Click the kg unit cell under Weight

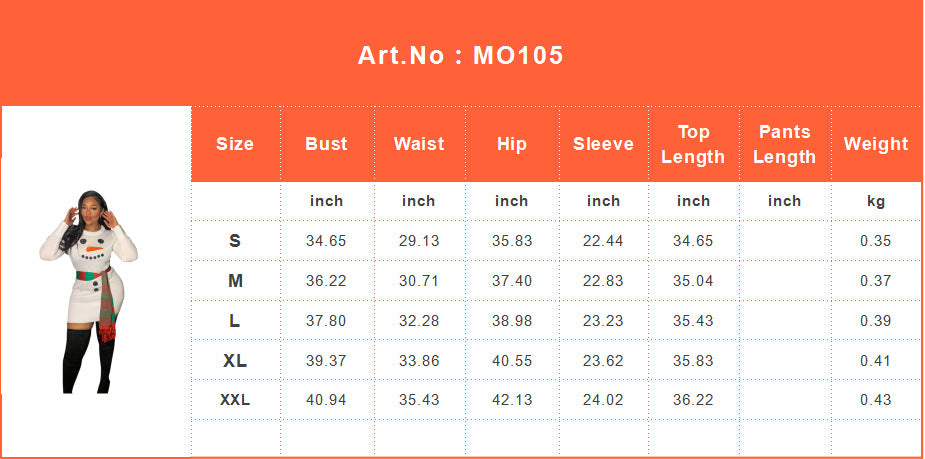876,202
